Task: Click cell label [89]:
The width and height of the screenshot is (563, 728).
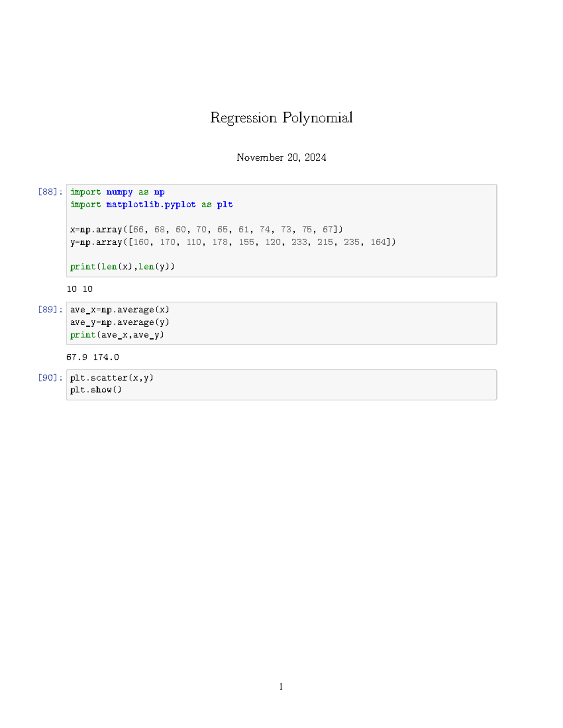Action: 50,309
